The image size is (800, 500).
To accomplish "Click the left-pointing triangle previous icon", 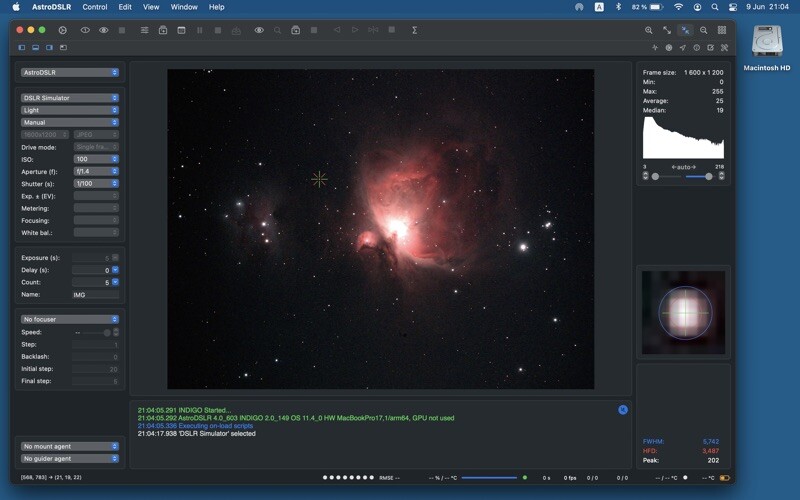I will tap(337, 30).
